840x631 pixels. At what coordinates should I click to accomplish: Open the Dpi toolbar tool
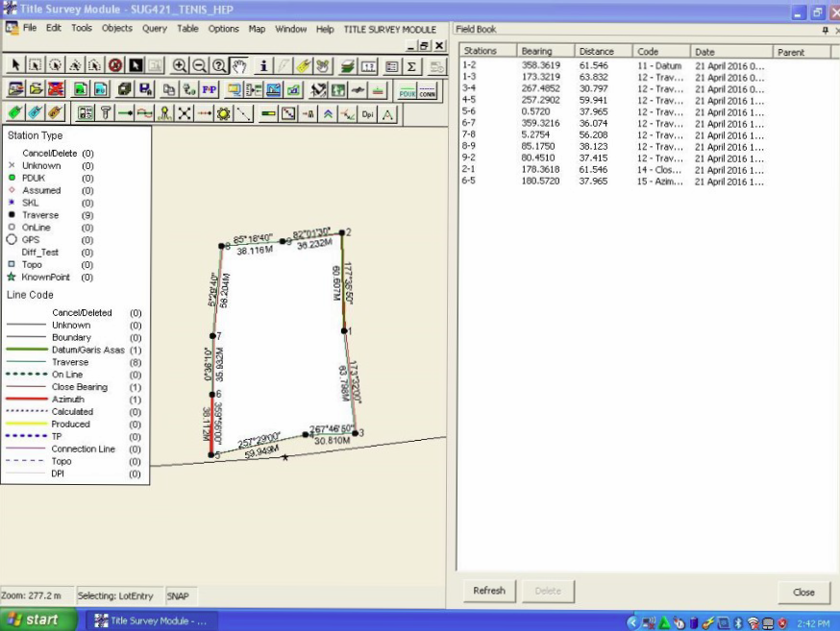pos(366,113)
